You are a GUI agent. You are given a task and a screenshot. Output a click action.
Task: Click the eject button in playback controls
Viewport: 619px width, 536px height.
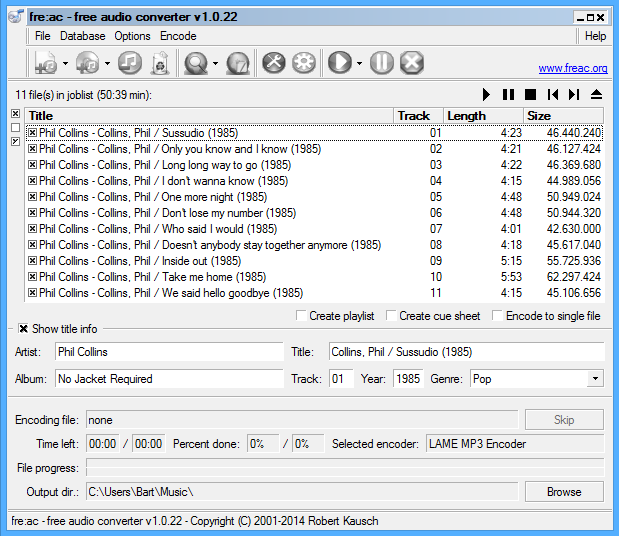[597, 94]
